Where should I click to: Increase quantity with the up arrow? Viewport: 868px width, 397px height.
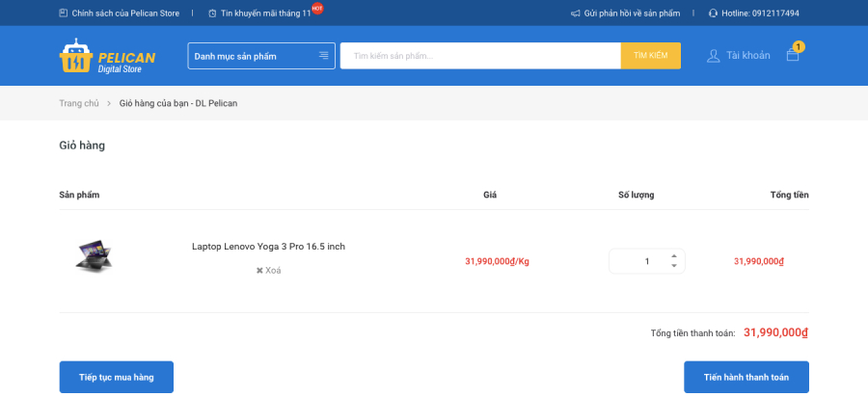click(674, 256)
